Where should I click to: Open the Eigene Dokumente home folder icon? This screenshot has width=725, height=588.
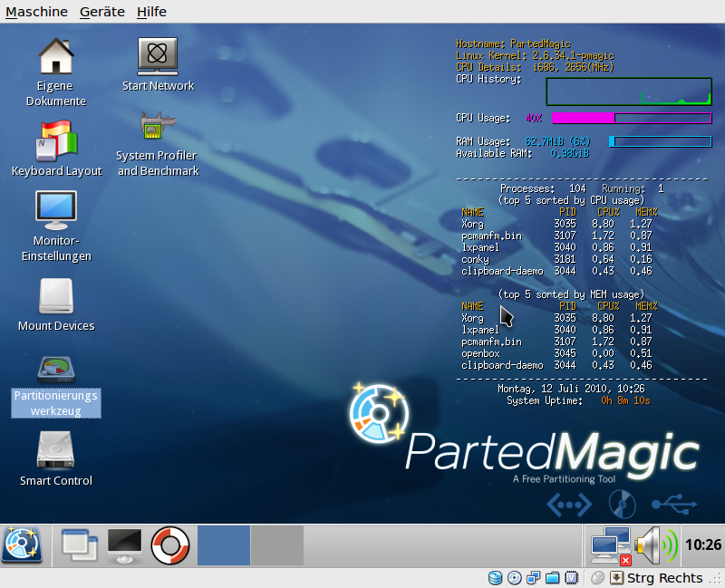(x=56, y=57)
